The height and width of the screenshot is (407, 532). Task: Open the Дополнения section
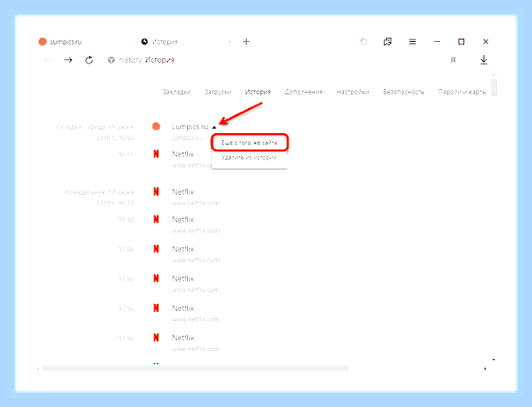click(x=304, y=92)
